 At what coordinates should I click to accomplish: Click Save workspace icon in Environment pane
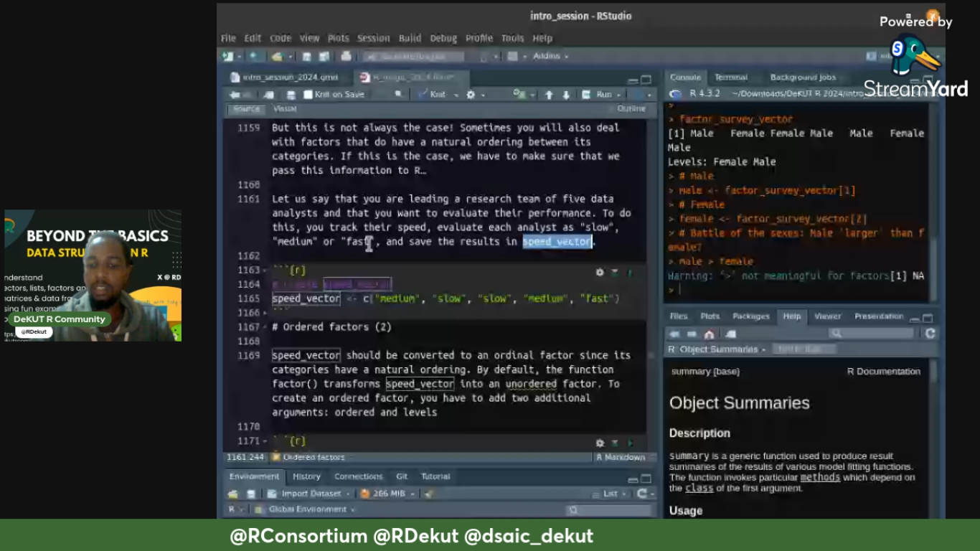[x=250, y=494]
